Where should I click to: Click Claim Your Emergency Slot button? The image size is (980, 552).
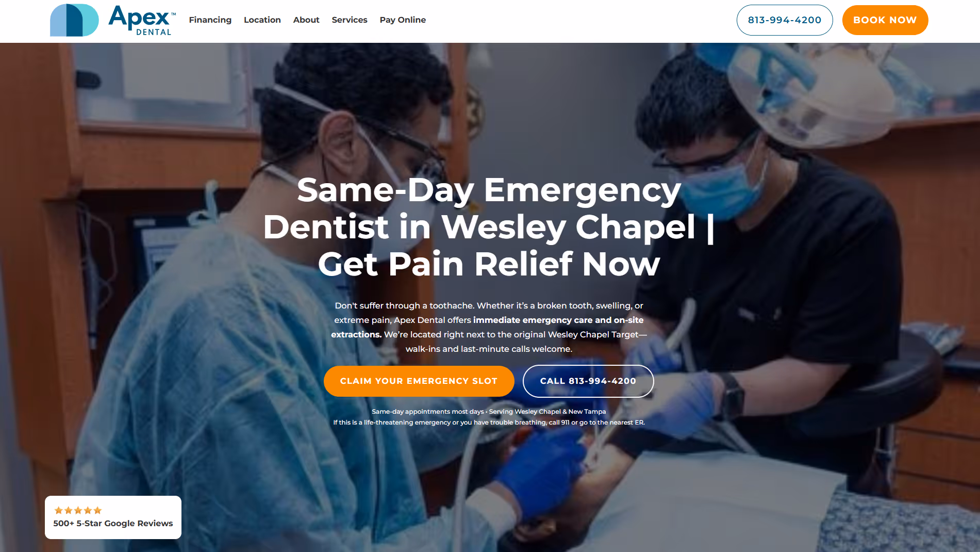[419, 381]
